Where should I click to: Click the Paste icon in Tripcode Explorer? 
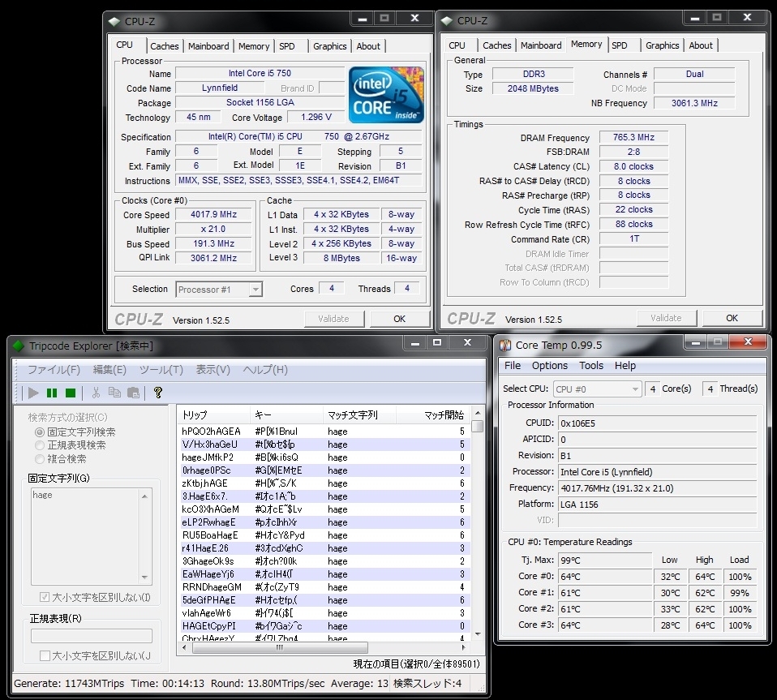tap(133, 393)
